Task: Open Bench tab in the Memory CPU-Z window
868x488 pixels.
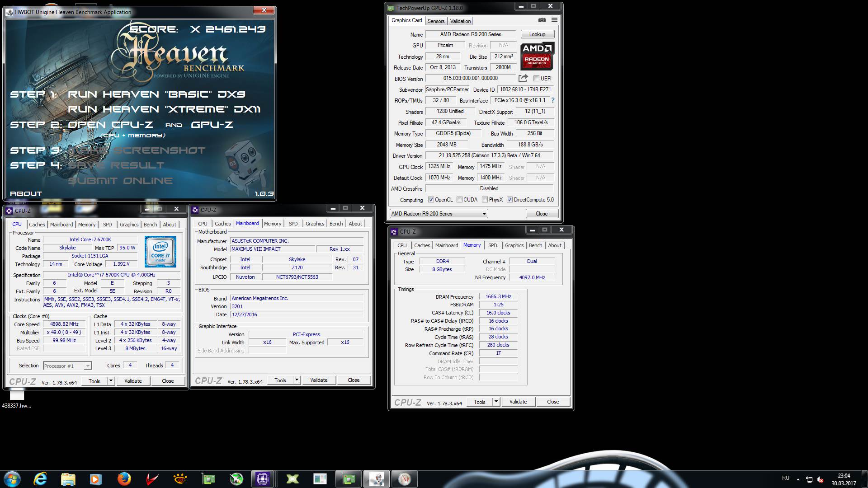Action: [535, 245]
